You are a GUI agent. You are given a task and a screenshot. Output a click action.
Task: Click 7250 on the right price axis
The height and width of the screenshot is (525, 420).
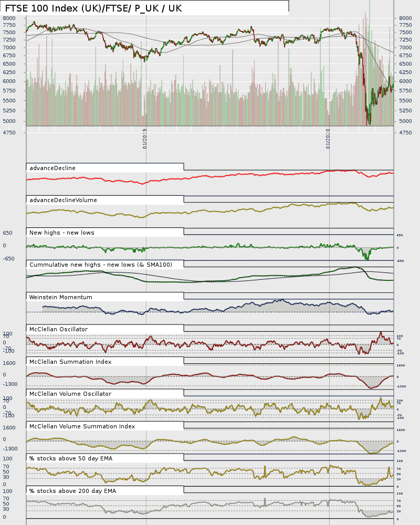pos(405,40)
